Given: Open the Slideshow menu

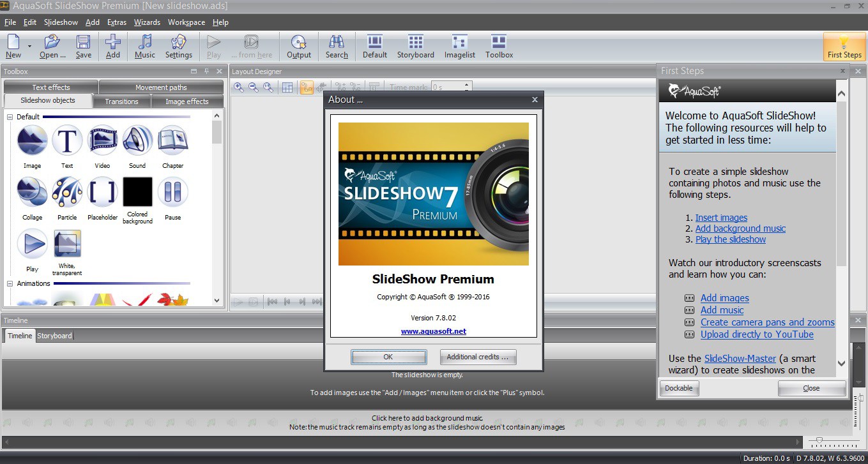Looking at the screenshot, I should [x=61, y=22].
